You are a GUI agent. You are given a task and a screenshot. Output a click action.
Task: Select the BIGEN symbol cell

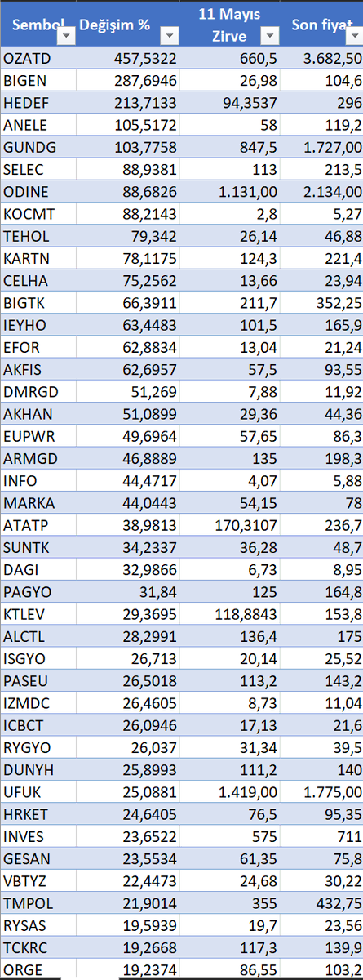[x=38, y=80]
